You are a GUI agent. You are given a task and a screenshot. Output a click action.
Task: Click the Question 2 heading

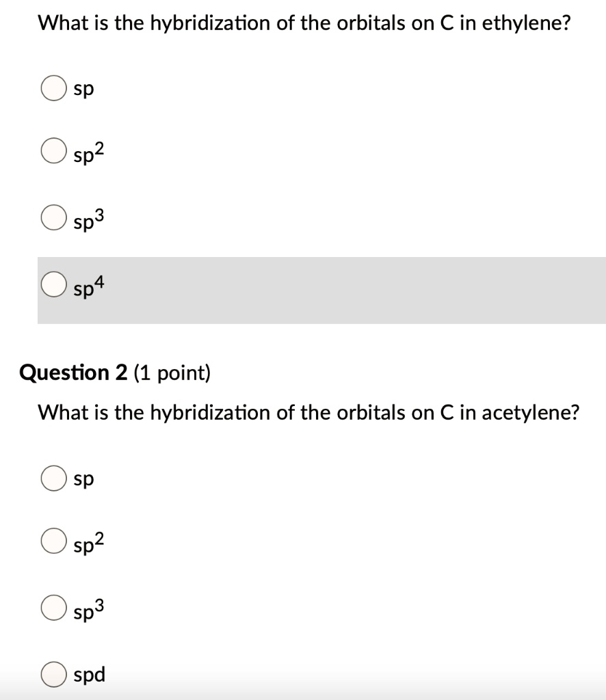115,373
